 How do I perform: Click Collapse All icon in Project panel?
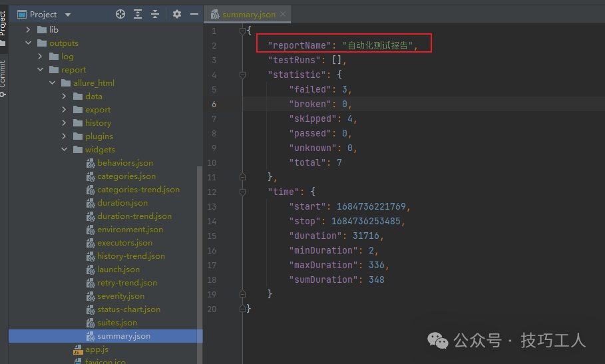click(155, 14)
